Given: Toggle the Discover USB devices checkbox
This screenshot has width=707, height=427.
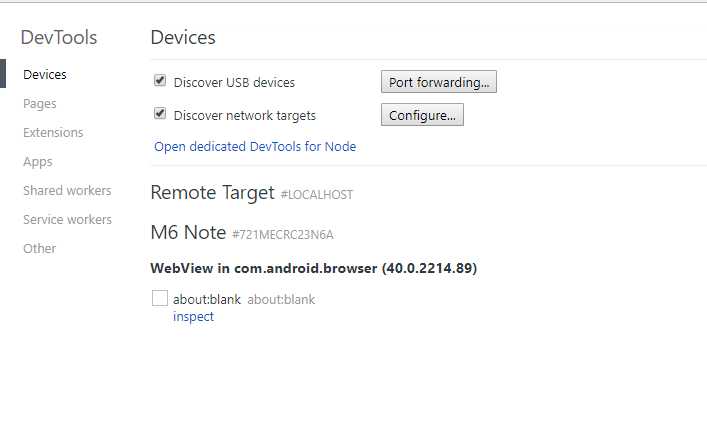Looking at the screenshot, I should tap(160, 81).
